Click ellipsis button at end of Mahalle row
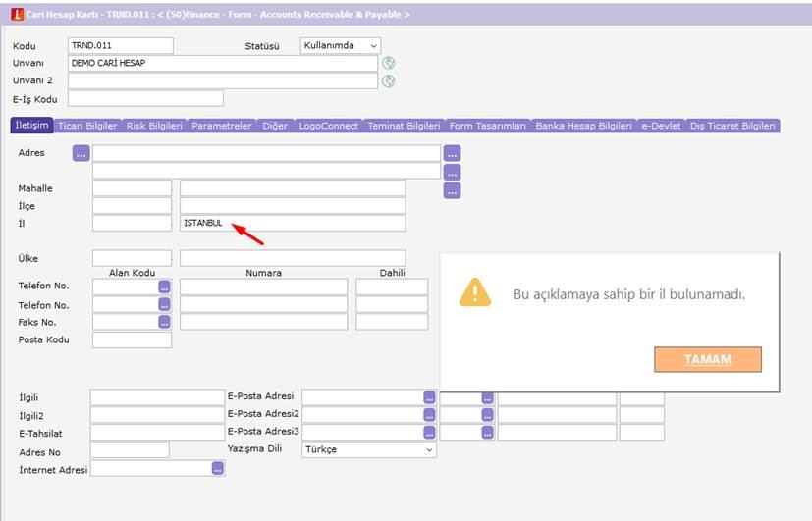The width and height of the screenshot is (812, 521). coord(452,190)
